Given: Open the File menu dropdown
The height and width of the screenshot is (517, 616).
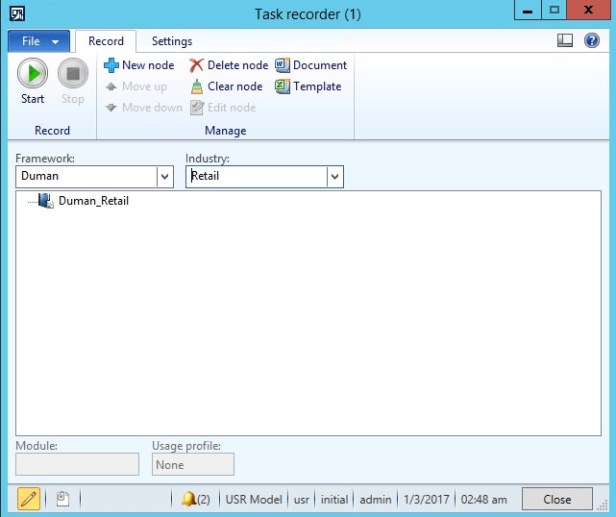Looking at the screenshot, I should 39,41.
